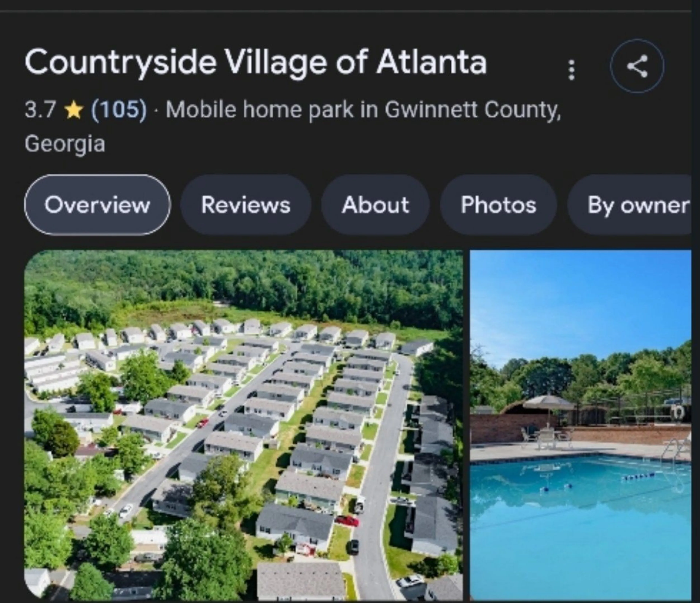This screenshot has height=603, width=700.
Task: Open the swimming pool photo
Action: point(580,425)
